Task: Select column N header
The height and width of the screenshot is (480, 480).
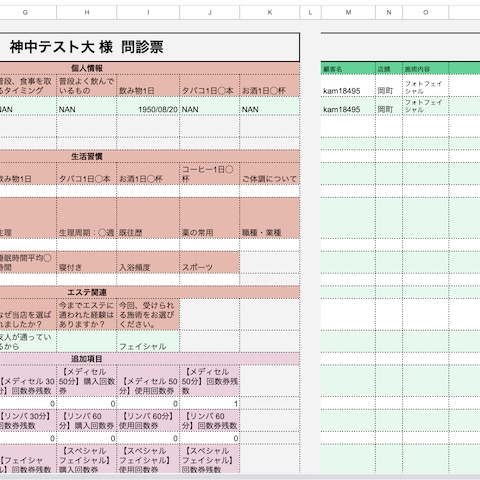Action: [389, 12]
